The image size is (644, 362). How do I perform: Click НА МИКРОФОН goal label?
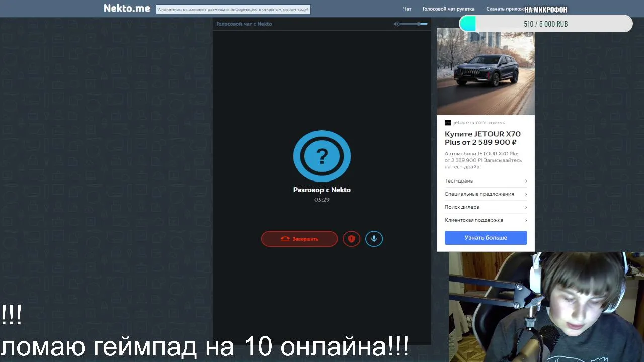[546, 10]
